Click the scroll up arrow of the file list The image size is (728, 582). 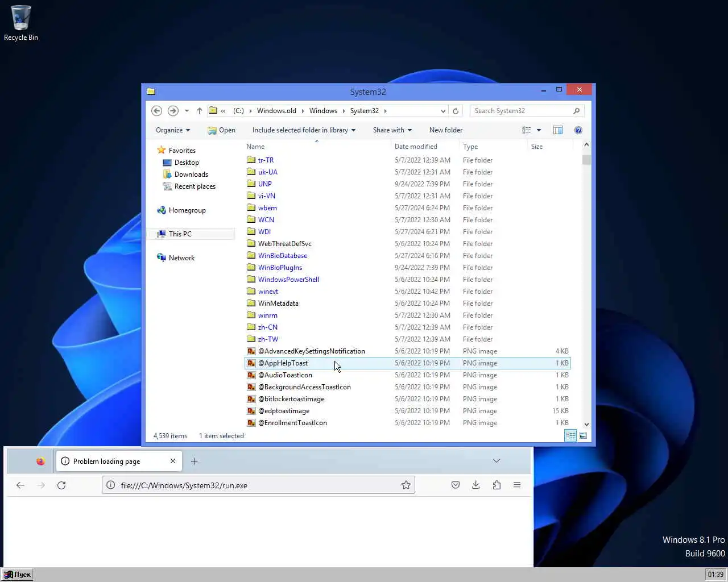click(x=586, y=145)
